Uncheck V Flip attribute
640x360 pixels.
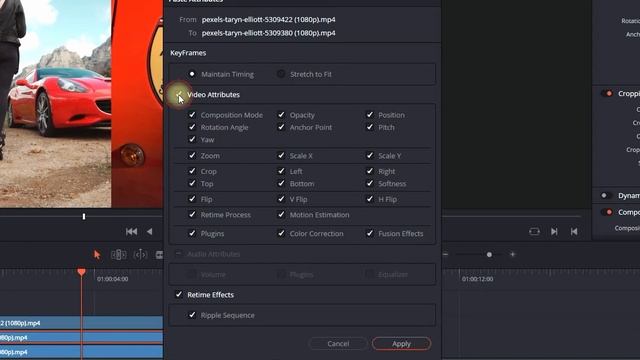281,199
